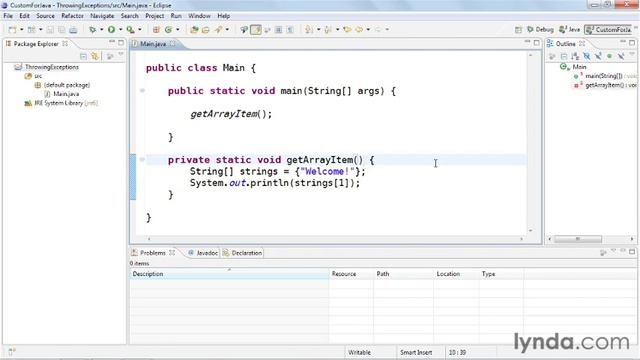Collapse All in Package Explorer
This screenshot has width=640, height=360.
click(83, 56)
